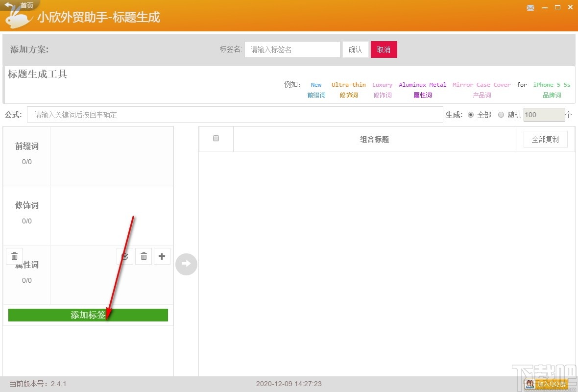Focus the 标签名 input field

[292, 49]
